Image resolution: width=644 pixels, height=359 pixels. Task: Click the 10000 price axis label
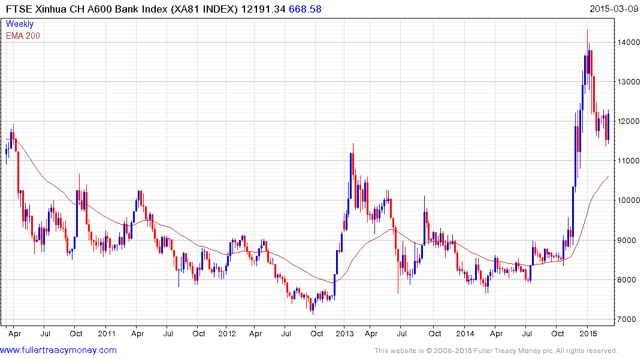point(628,200)
